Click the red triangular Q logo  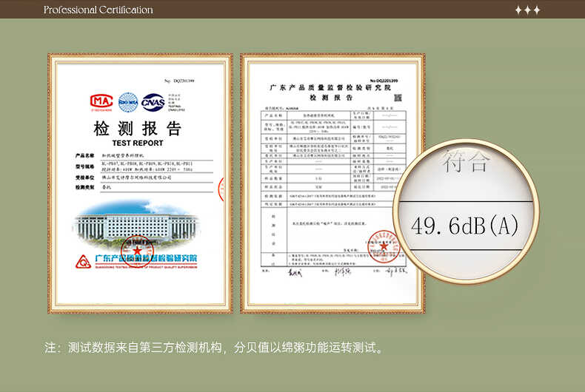click(83, 262)
